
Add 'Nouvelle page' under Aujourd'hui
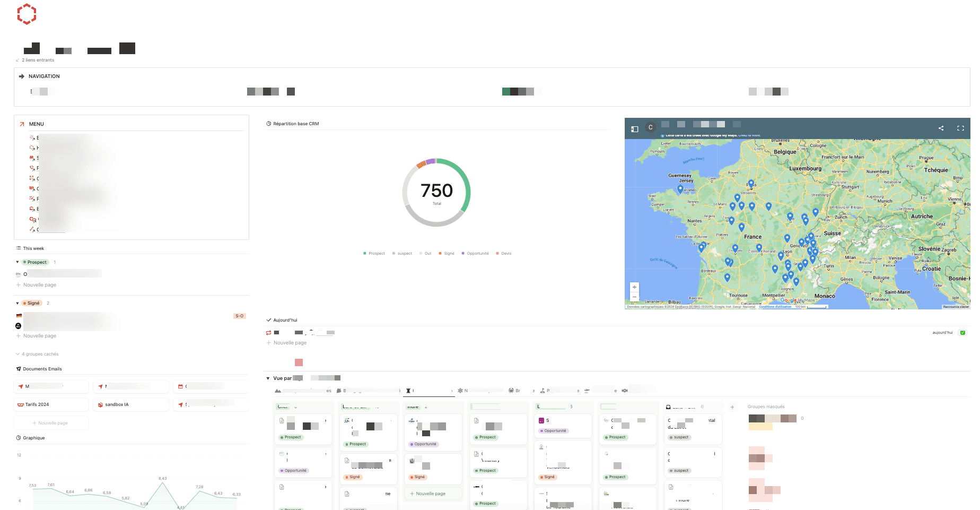tap(286, 343)
